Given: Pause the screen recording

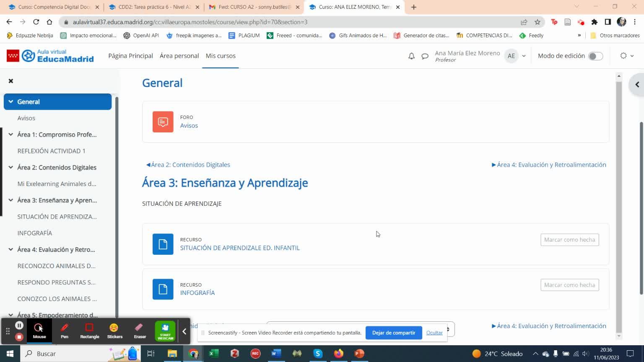Looking at the screenshot, I should 19,325.
